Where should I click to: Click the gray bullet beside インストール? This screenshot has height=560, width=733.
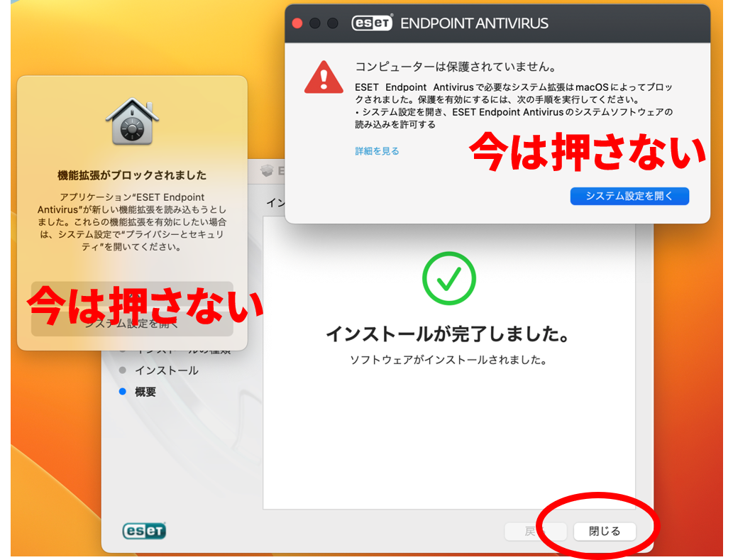(x=123, y=370)
